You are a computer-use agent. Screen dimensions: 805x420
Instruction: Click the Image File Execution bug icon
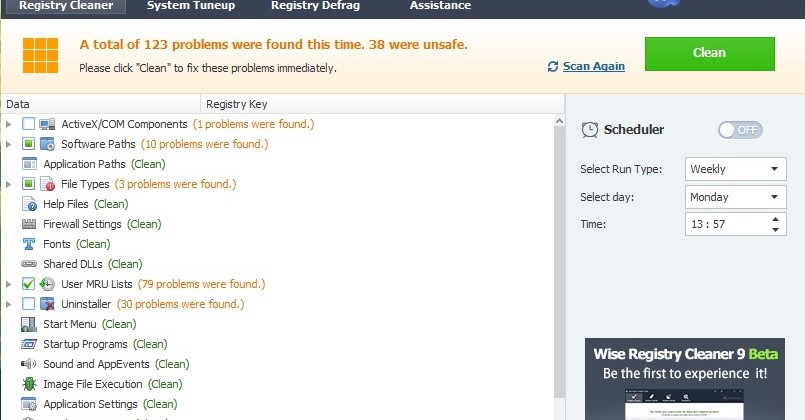click(x=29, y=384)
